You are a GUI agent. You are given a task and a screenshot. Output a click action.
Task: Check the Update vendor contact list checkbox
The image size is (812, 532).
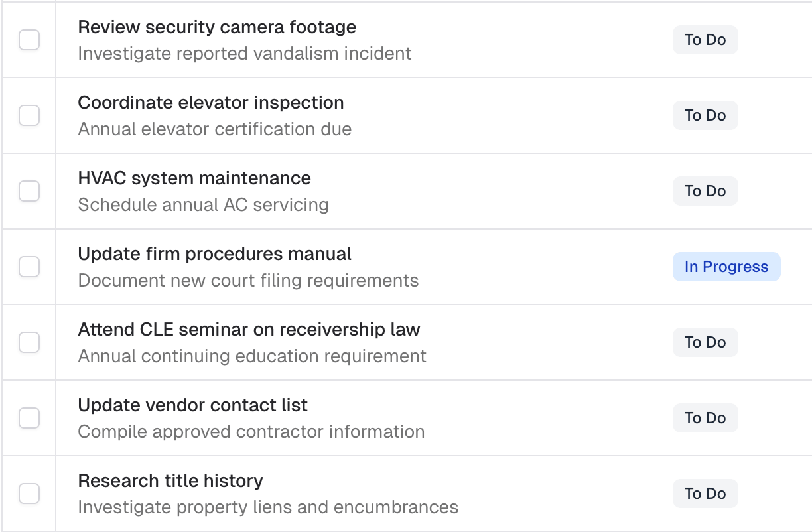pyautogui.click(x=29, y=418)
